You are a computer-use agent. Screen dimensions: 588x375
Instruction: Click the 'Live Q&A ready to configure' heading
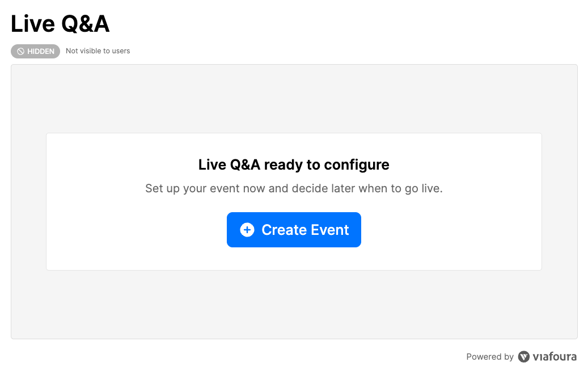294,165
